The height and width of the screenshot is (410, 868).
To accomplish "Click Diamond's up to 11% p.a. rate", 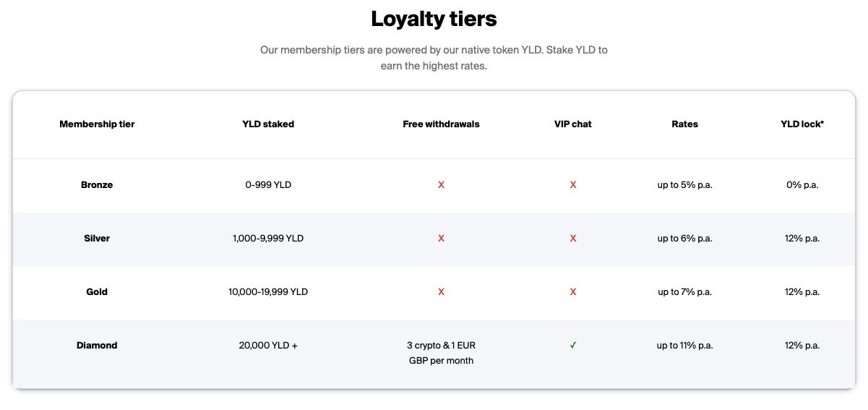I will click(684, 346).
